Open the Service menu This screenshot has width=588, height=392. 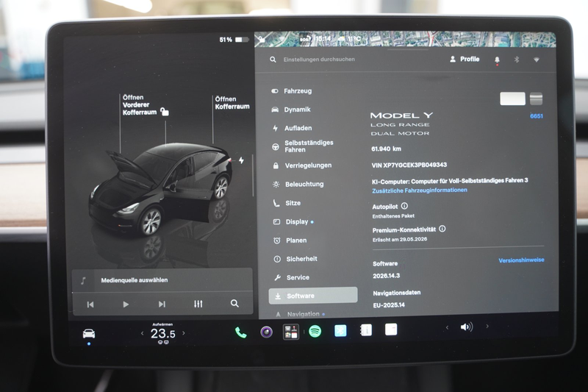292,277
